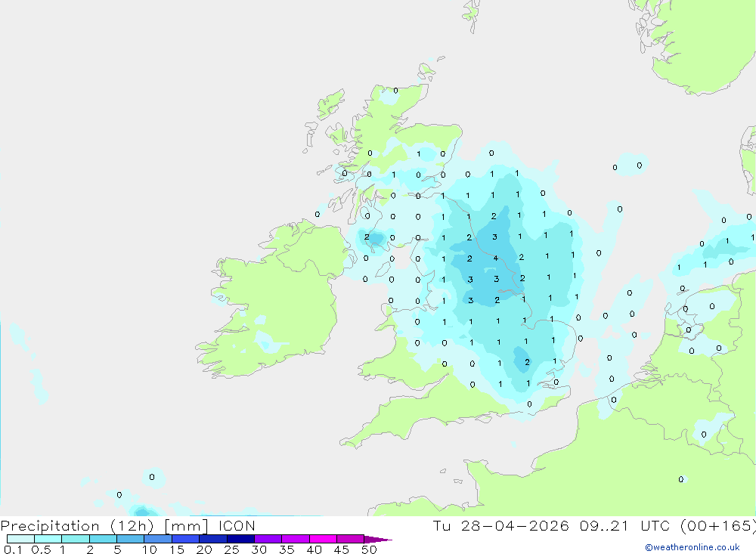Click the '20' legend scale label
756x554 pixels.
point(204,549)
